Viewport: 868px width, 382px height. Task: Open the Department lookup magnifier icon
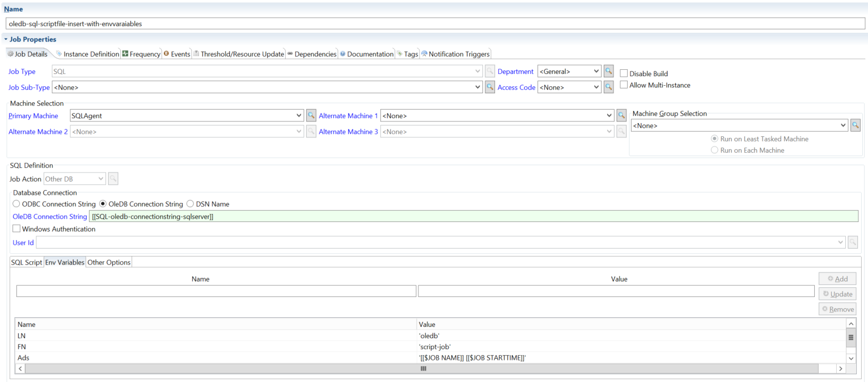[x=608, y=72]
